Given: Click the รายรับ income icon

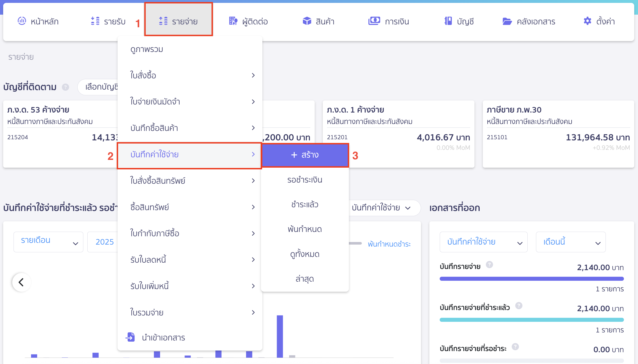Looking at the screenshot, I should click(x=95, y=21).
